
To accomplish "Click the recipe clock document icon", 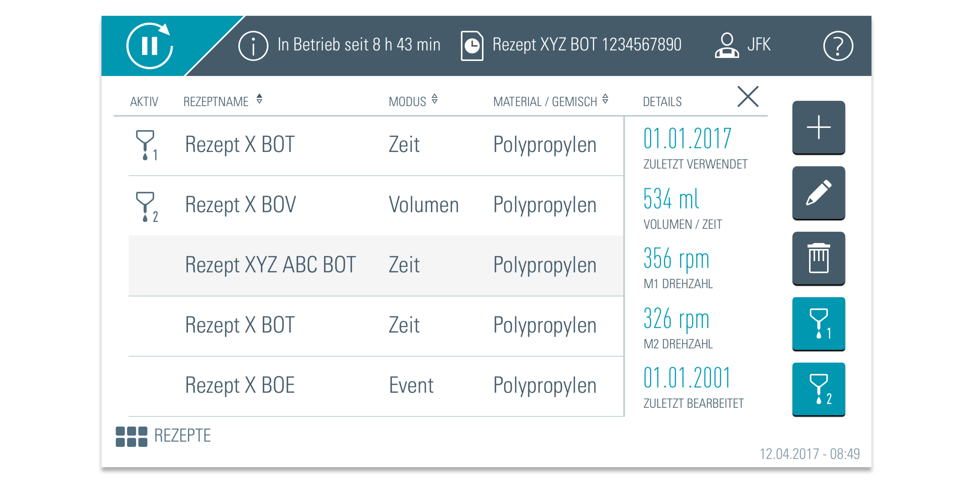I will (x=472, y=46).
